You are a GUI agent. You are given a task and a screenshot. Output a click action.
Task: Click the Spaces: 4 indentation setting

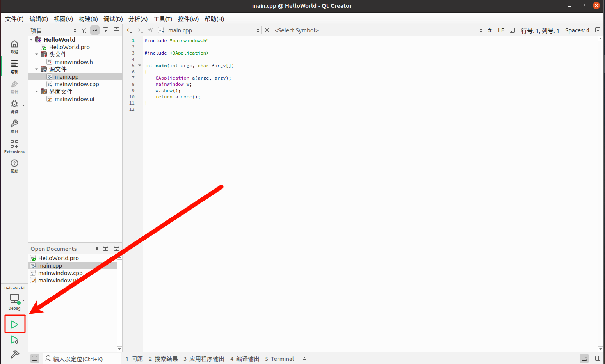[577, 30]
